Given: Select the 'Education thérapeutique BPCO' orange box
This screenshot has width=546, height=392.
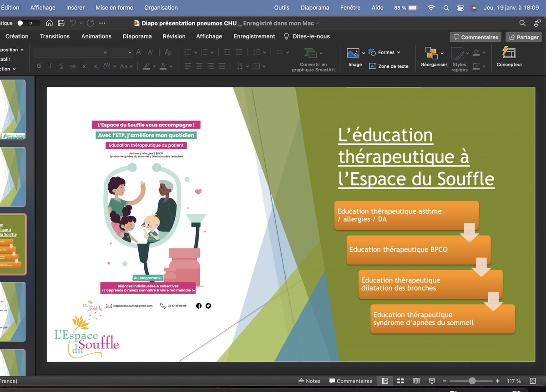Looking at the screenshot, I should click(419, 250).
